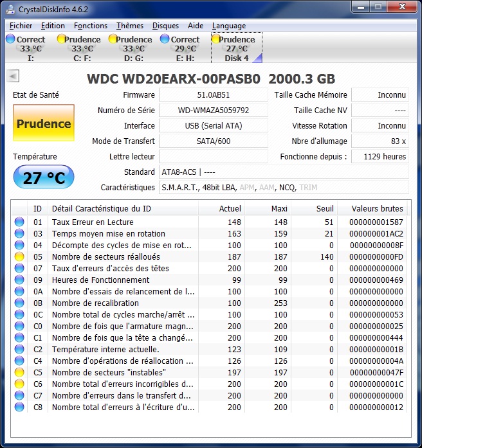Screen dimensions: 494x448
Task: Switch to the D: G: drive tab
Action: click(133, 48)
